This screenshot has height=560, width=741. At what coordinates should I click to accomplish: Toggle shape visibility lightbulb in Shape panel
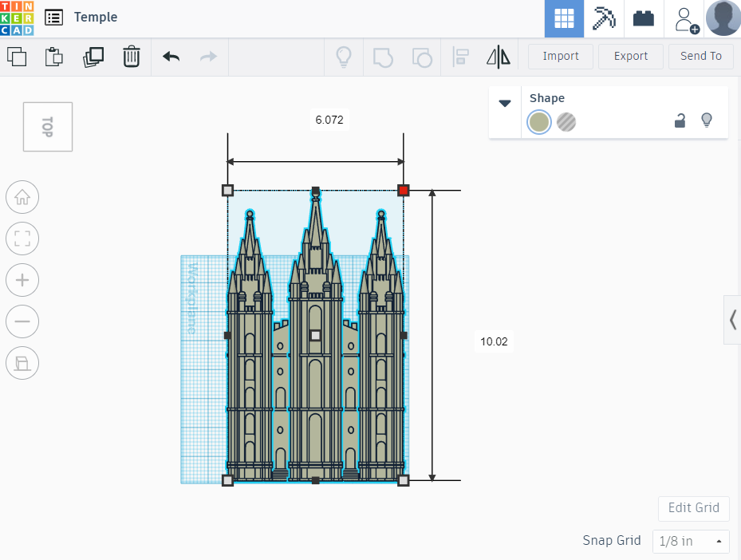pos(706,120)
